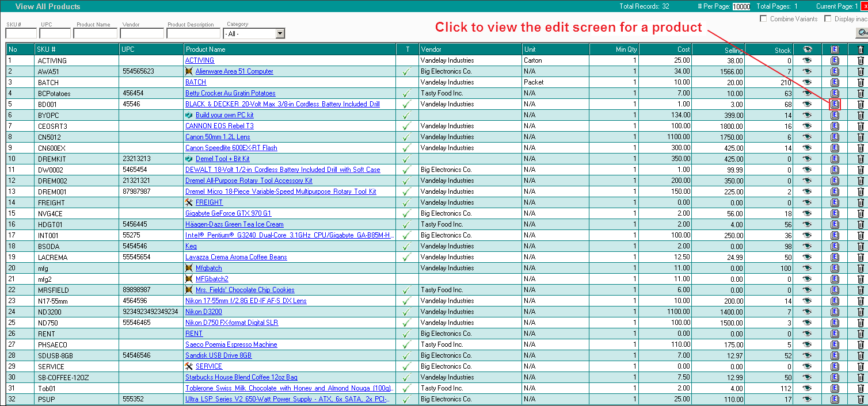The width and height of the screenshot is (868, 406).
Task: Delete the ACTIVING product via trash icon
Action: point(861,60)
